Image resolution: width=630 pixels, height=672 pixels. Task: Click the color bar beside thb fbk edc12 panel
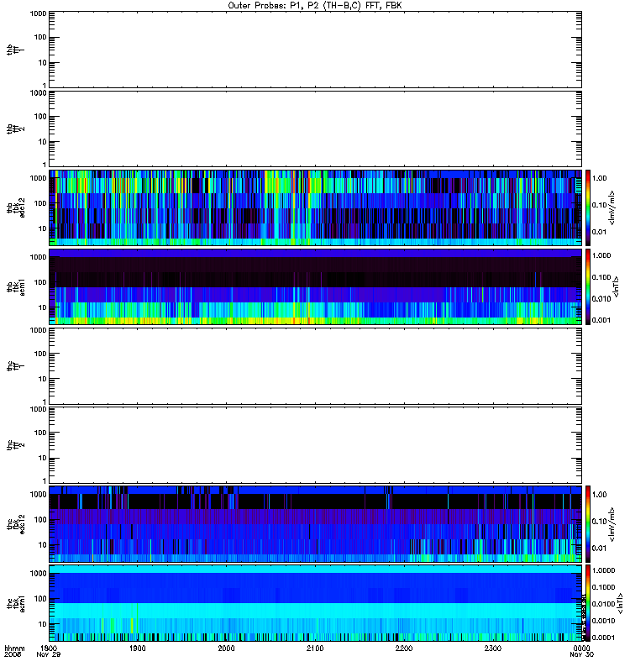pos(588,207)
